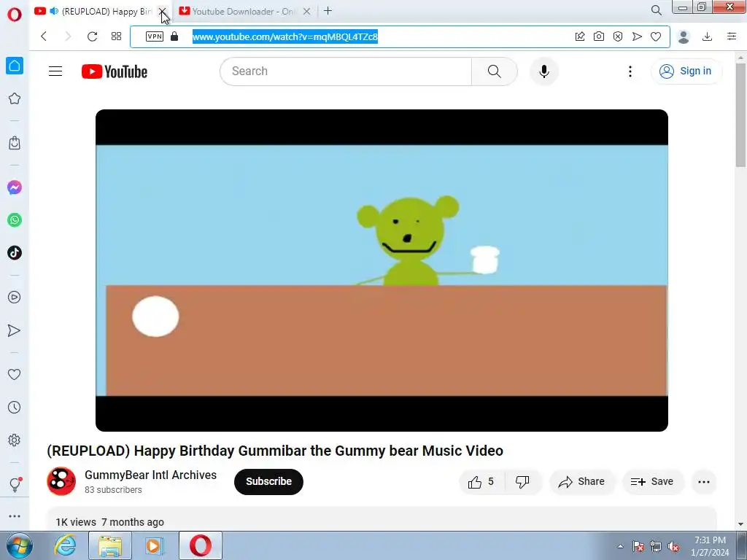Open the tray volume speaker icon
This screenshot has height=560, width=747.
coord(673,546)
